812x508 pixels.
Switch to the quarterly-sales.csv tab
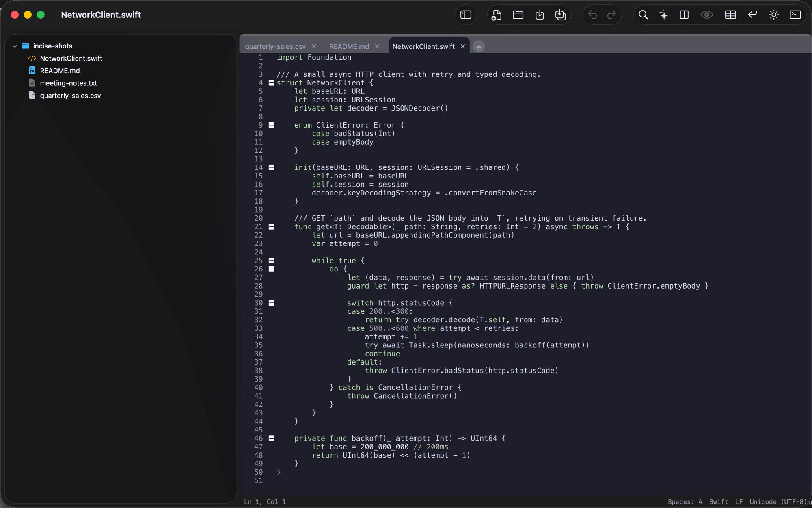click(275, 46)
